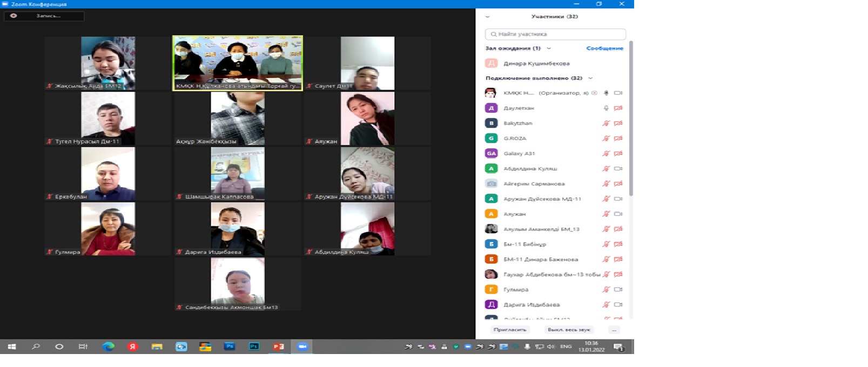Click the Galaxy A31 avatar icon
Viewport: 868px width, 367px height.
click(x=491, y=154)
